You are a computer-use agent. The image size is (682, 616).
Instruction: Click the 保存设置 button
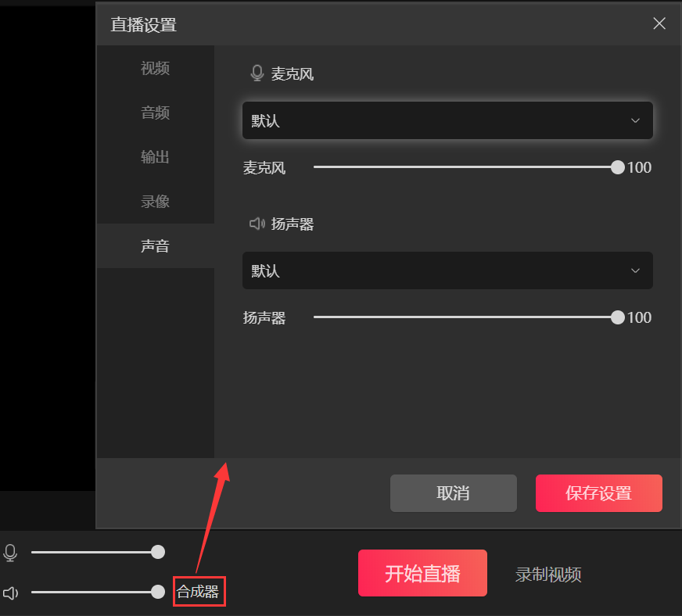pyautogui.click(x=598, y=493)
